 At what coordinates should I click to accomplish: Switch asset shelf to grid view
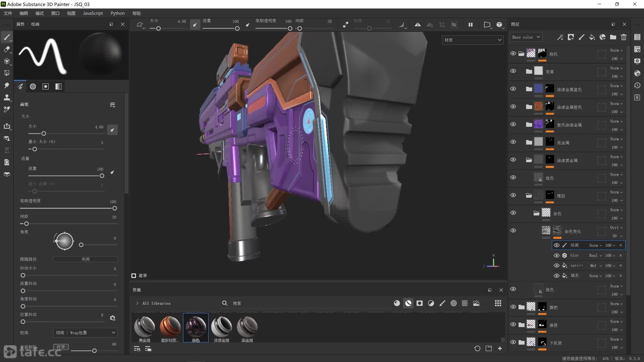(x=498, y=303)
